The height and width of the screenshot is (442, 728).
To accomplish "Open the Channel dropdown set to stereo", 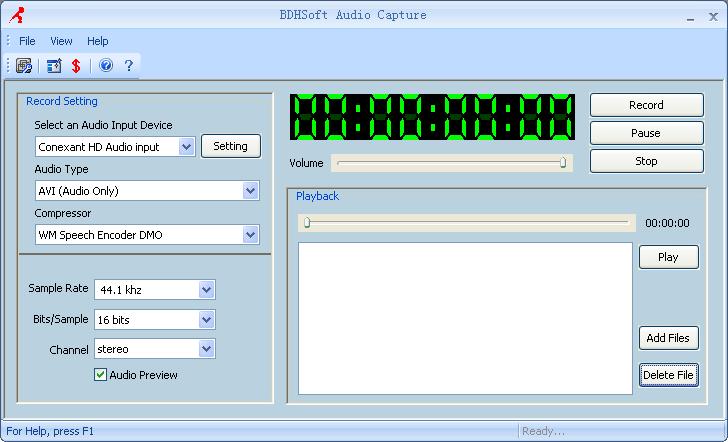I will [206, 349].
